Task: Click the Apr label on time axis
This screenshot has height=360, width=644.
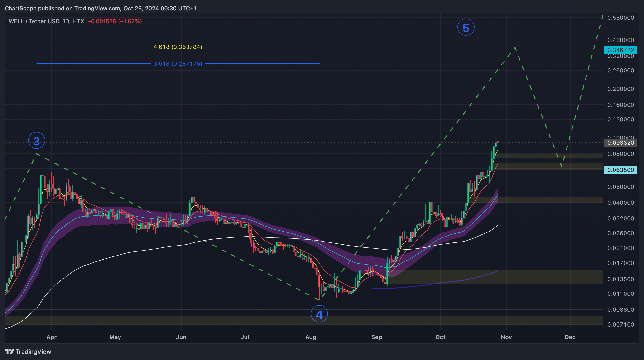Action: 52,337
